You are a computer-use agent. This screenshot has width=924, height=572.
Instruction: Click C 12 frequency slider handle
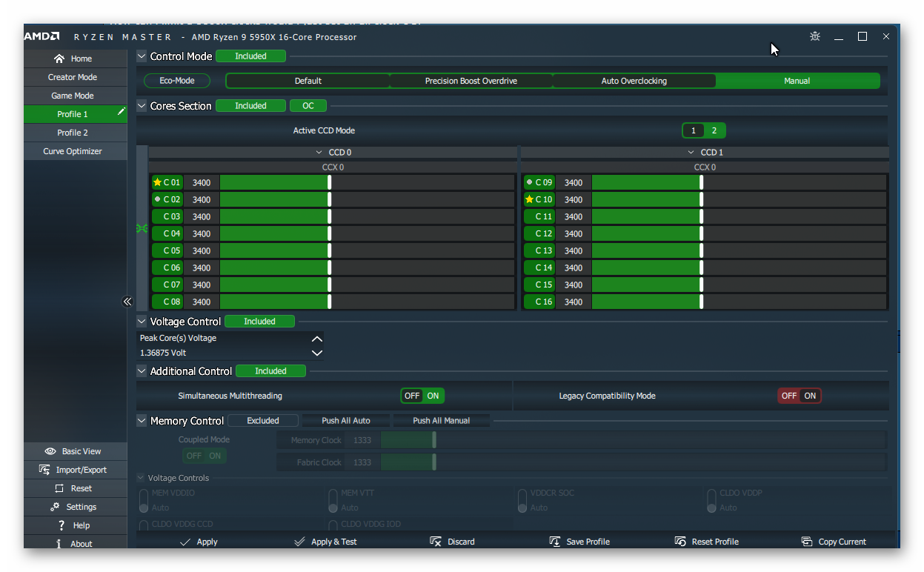[702, 233]
